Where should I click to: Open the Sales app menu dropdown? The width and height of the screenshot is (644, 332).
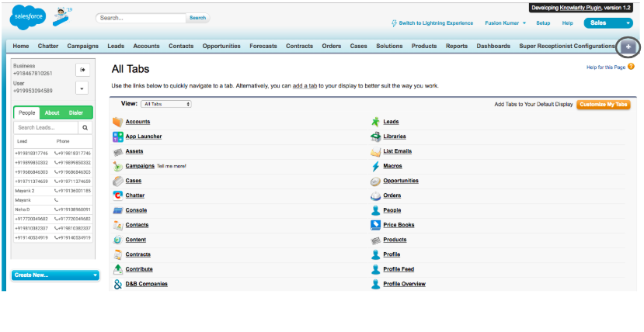[x=608, y=23]
